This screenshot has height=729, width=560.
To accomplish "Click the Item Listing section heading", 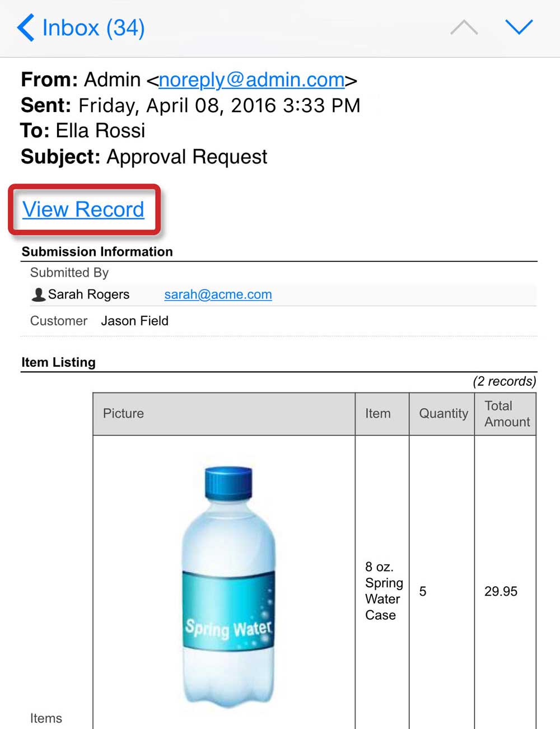I will point(58,362).
